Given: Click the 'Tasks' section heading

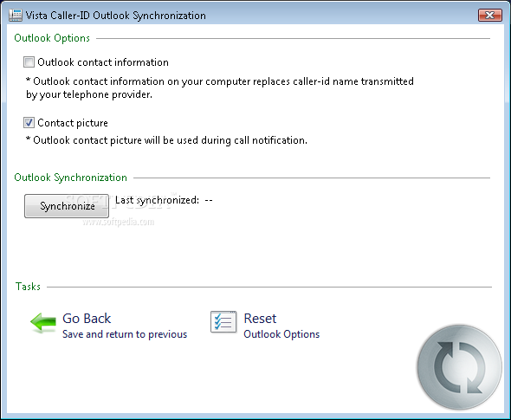Looking at the screenshot, I should coord(28,287).
